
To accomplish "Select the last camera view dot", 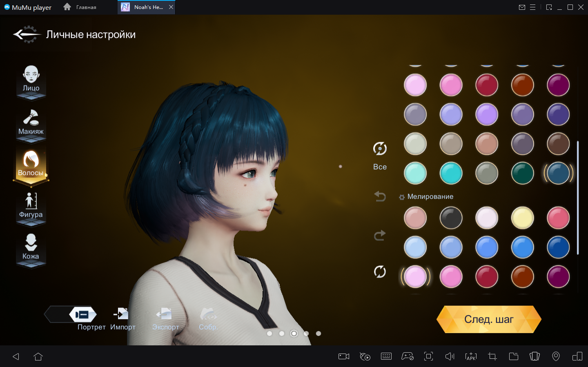I will (x=318, y=334).
